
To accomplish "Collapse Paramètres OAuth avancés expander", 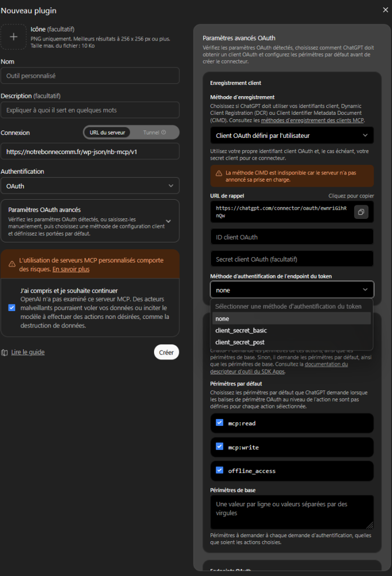I will pos(168,221).
